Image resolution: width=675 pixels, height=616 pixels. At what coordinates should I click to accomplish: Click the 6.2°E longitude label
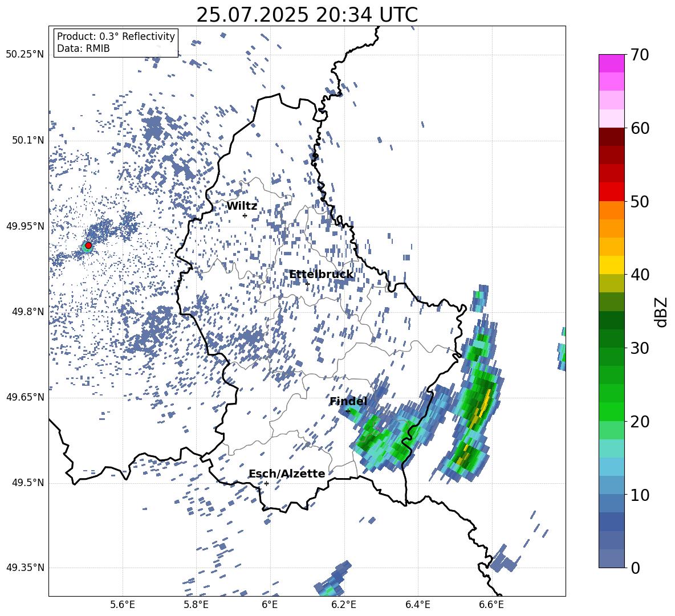[344, 605]
